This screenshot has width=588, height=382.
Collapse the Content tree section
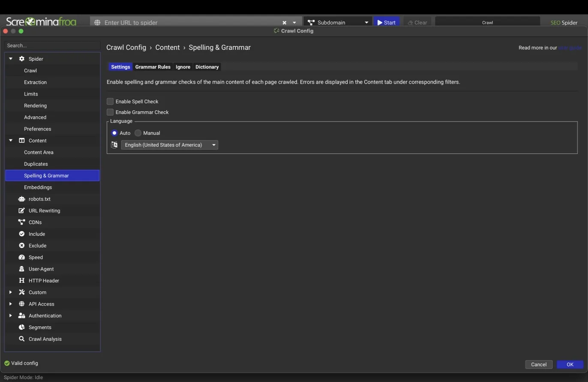pyautogui.click(x=11, y=141)
